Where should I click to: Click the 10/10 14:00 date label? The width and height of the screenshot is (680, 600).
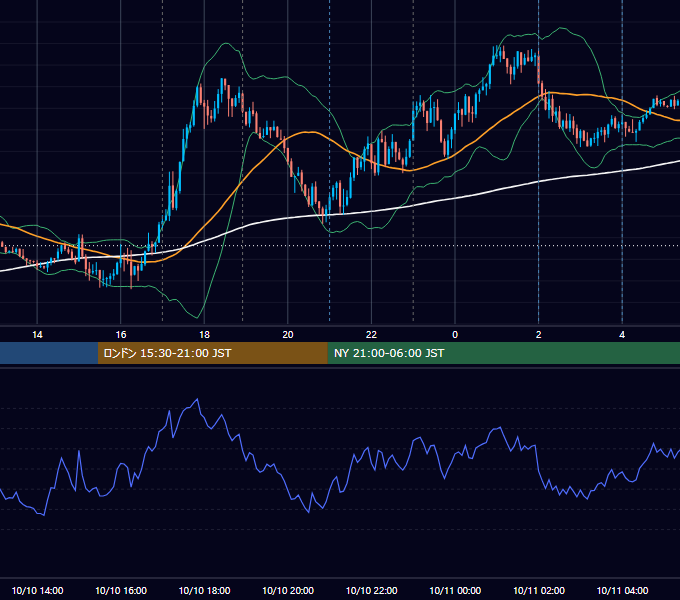37,590
